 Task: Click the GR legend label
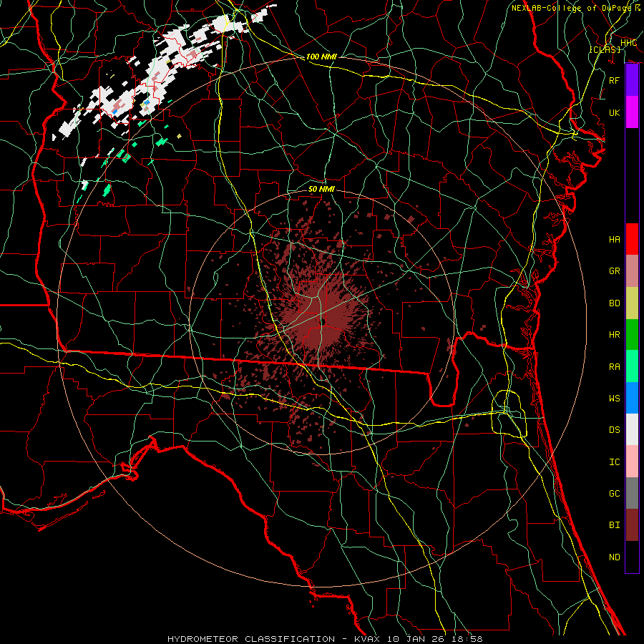coord(614,271)
